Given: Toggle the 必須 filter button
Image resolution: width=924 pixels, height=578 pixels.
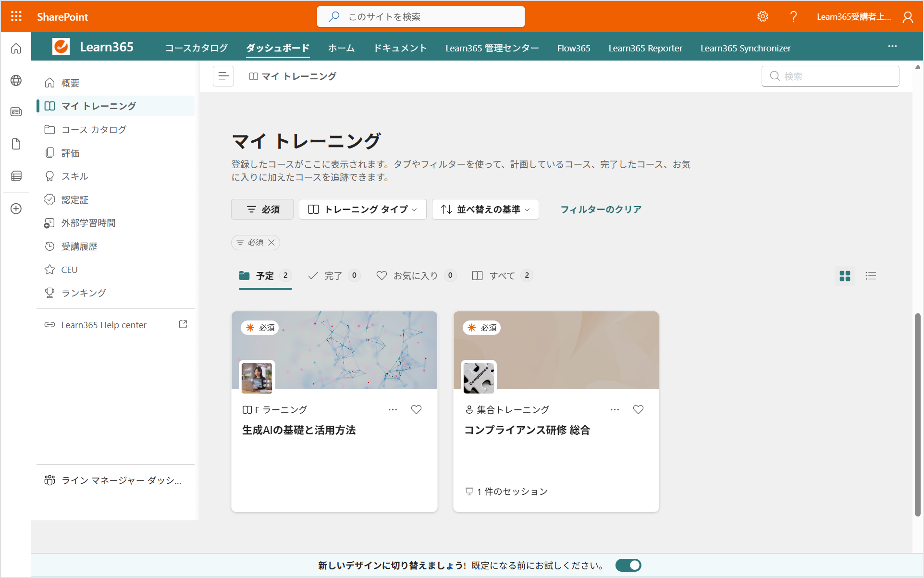Looking at the screenshot, I should tap(262, 209).
